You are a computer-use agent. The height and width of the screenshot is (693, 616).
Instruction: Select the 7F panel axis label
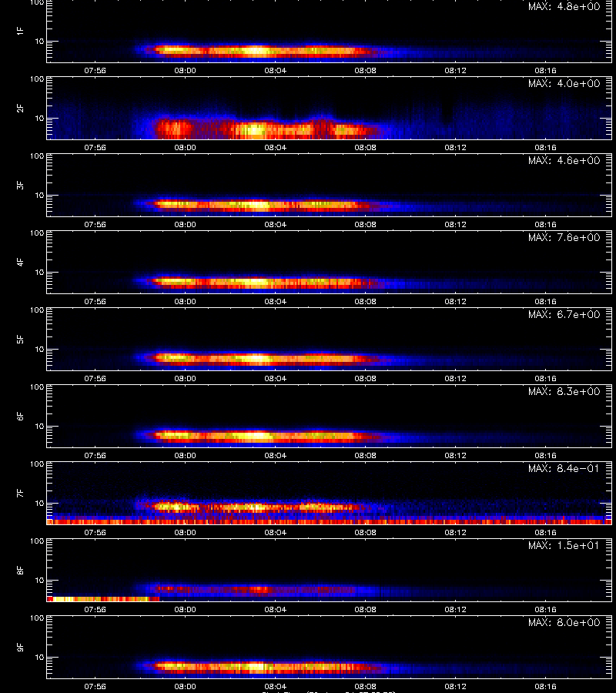pos(20,493)
